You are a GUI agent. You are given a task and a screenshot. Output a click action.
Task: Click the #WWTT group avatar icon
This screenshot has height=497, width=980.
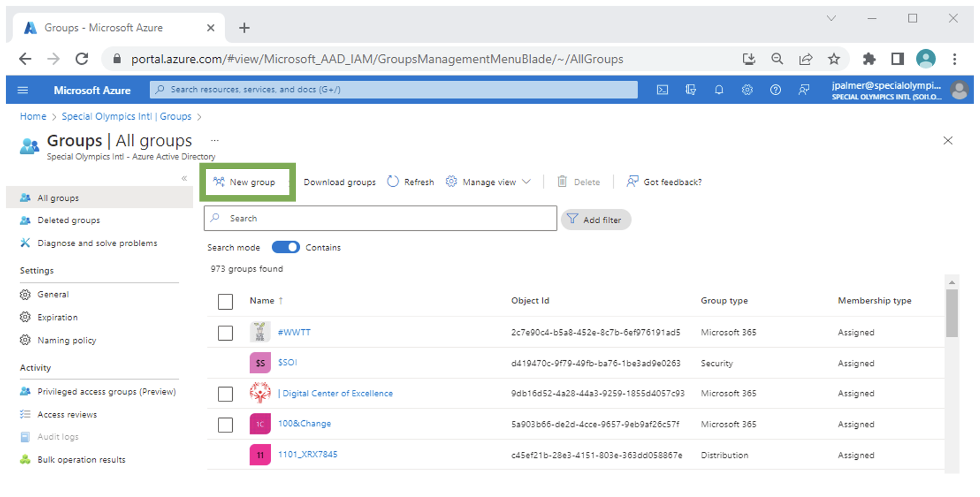click(x=260, y=332)
